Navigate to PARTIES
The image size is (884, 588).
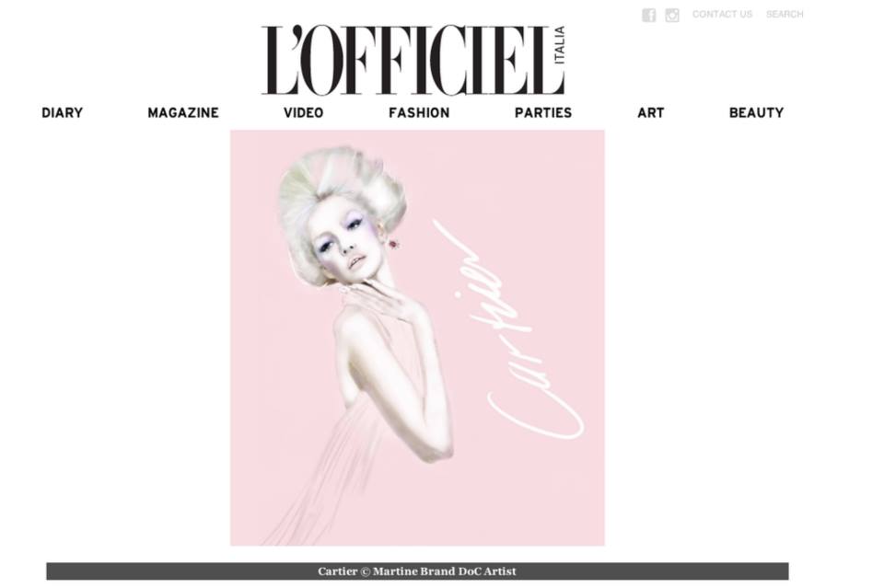click(x=543, y=112)
